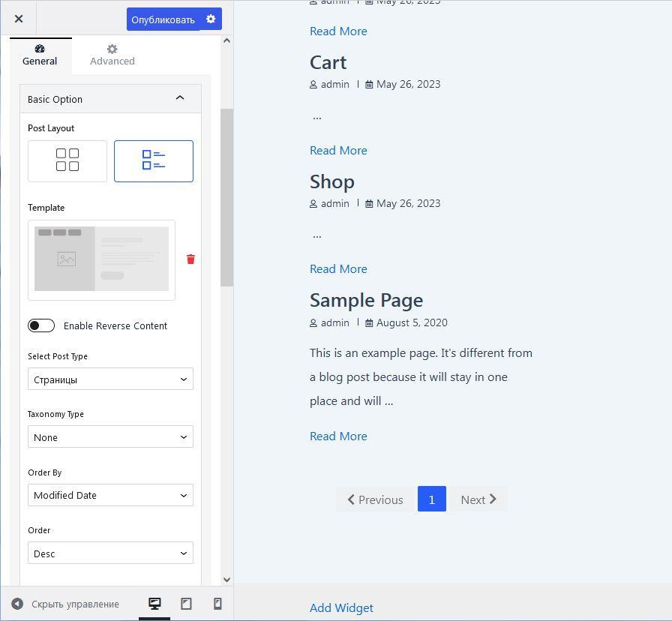The height and width of the screenshot is (621, 672).
Task: Switch to tablet preview mode
Action: 186,604
